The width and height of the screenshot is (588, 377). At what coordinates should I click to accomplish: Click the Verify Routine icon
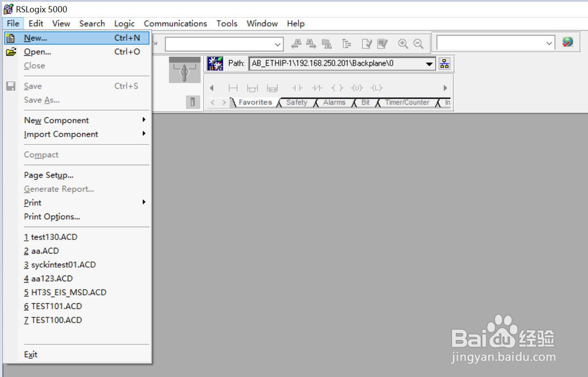point(367,43)
